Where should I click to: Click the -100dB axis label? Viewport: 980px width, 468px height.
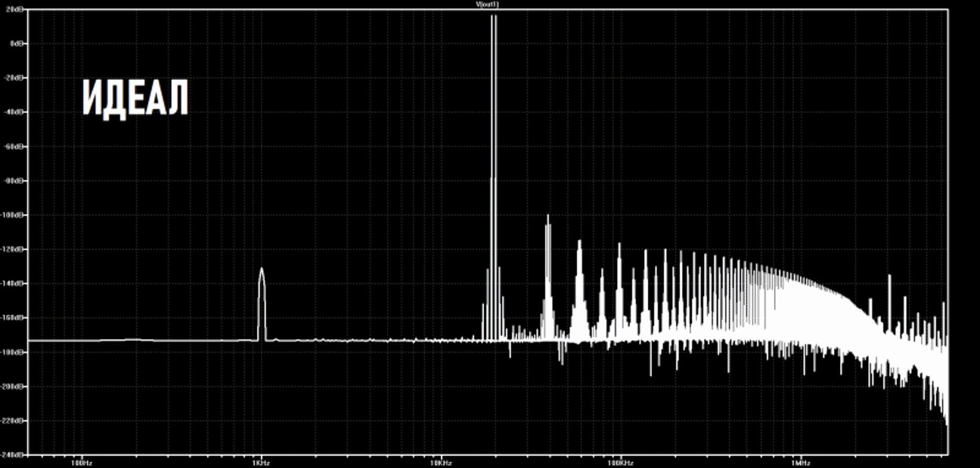[x=13, y=215]
